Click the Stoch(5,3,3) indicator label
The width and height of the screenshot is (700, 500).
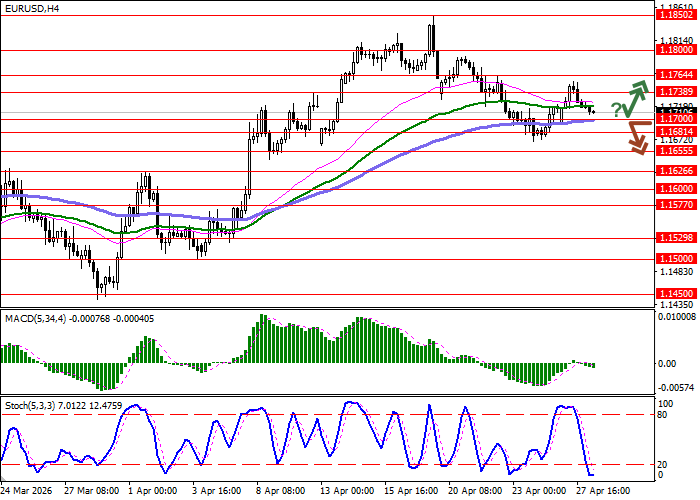point(28,406)
